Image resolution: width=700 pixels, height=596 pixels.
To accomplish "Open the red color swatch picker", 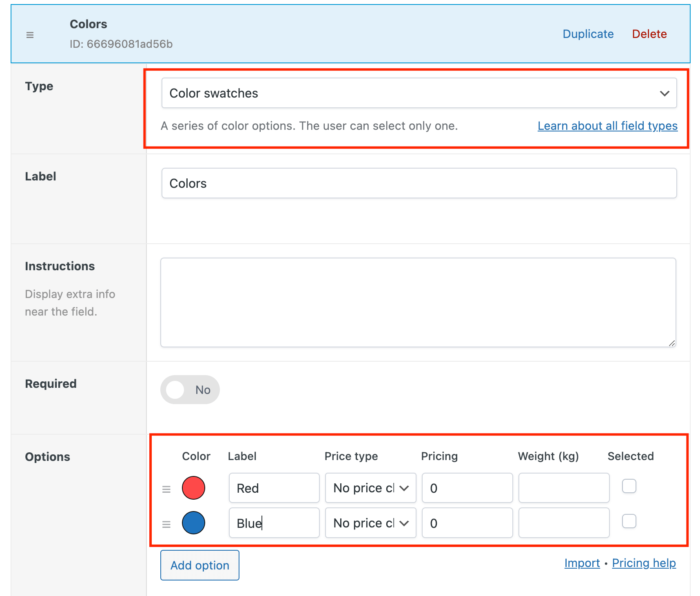I will 193,488.
